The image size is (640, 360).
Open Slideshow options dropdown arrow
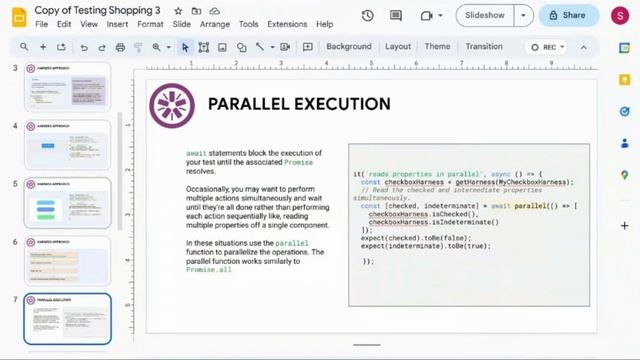click(x=523, y=16)
